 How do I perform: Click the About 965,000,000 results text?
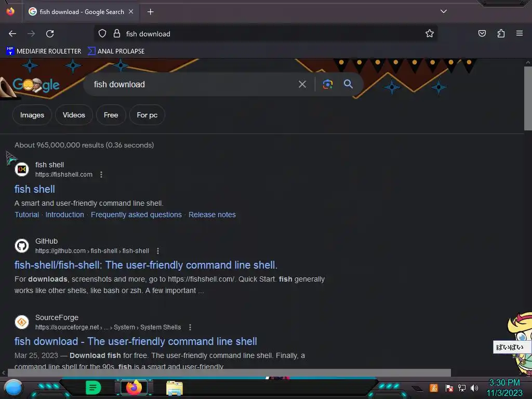point(84,145)
